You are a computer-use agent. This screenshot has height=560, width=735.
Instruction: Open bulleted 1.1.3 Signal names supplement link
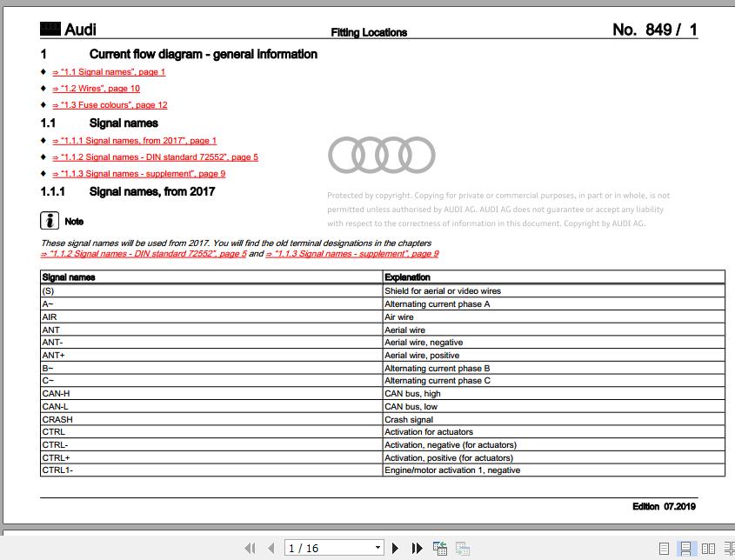click(139, 174)
